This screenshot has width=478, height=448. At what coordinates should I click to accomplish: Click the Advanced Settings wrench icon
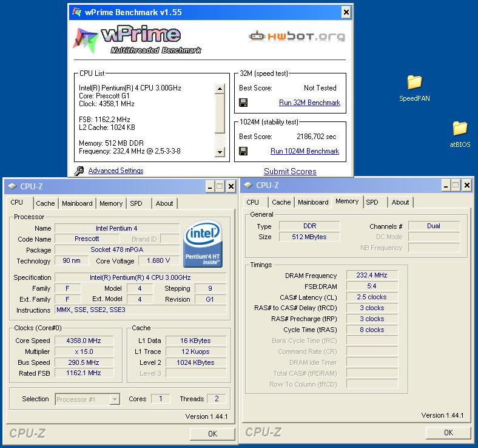pos(79,171)
